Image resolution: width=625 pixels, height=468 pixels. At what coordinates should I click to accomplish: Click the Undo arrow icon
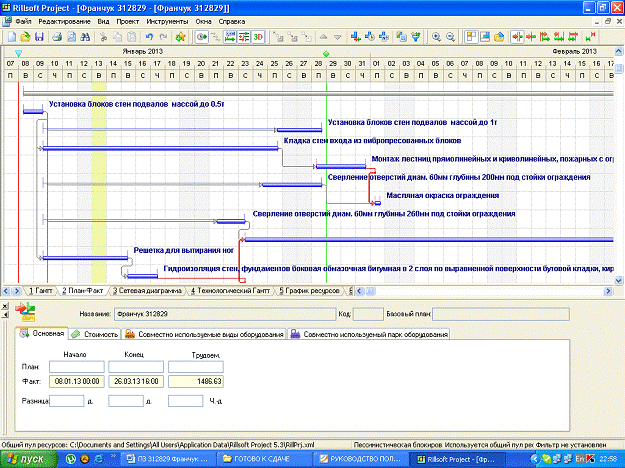(148, 36)
